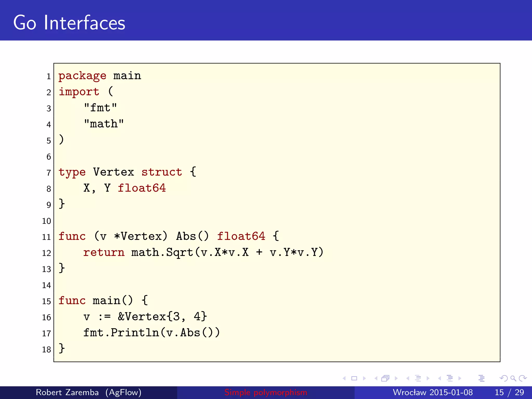This screenshot has width=532, height=399.
Task: Click the "math" import string
Action: [104, 124]
